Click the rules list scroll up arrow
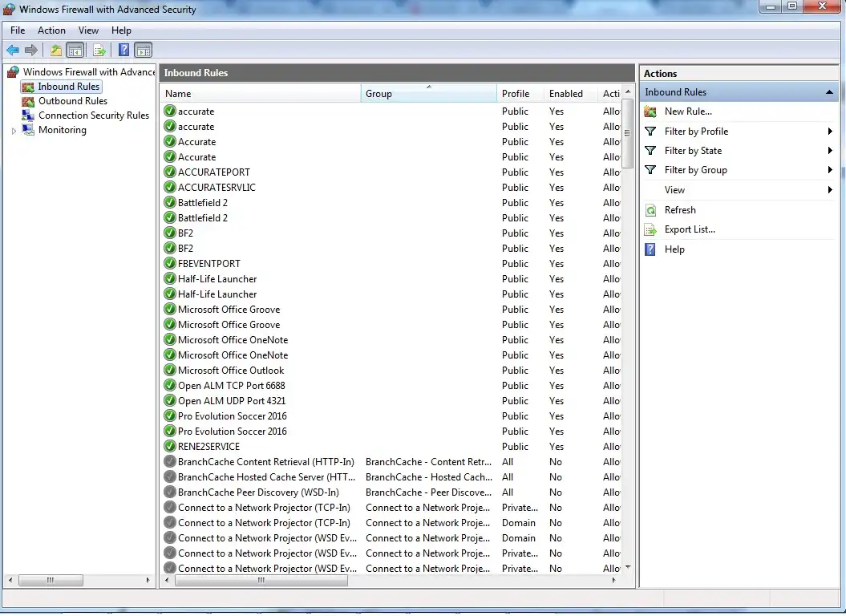This screenshot has height=616, width=846. 628,91
